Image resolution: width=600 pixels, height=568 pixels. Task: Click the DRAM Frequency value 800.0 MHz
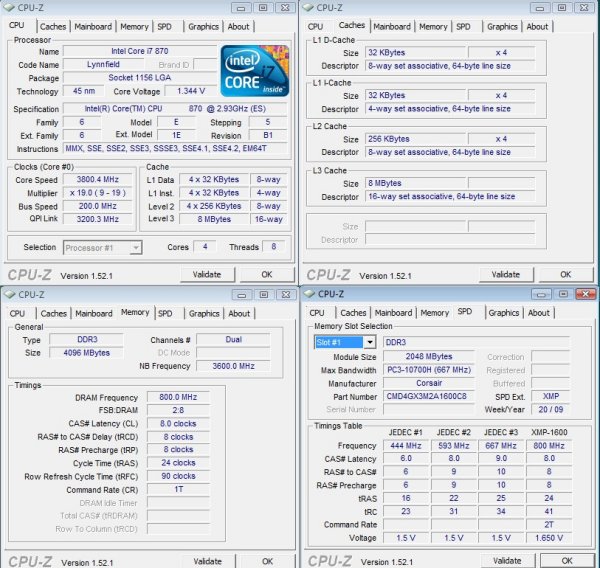(x=178, y=397)
